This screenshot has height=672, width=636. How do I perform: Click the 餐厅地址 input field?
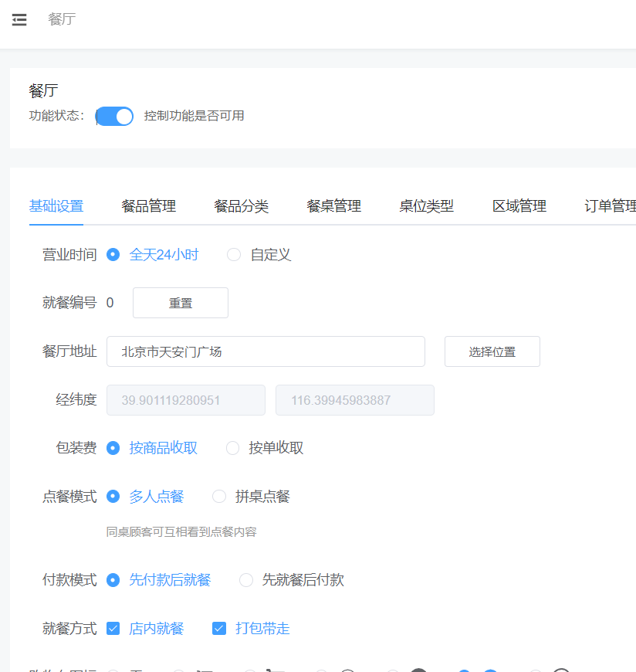coord(266,351)
